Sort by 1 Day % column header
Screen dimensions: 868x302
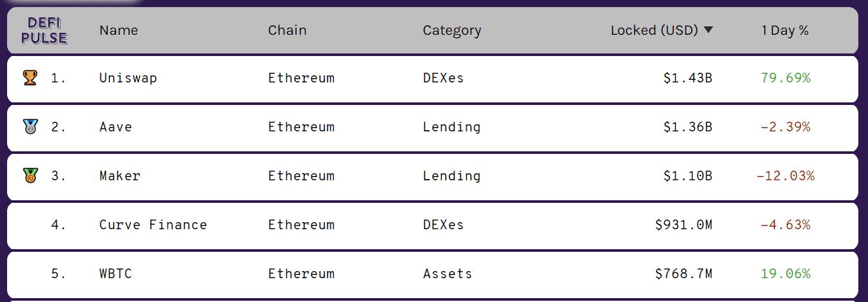785,30
